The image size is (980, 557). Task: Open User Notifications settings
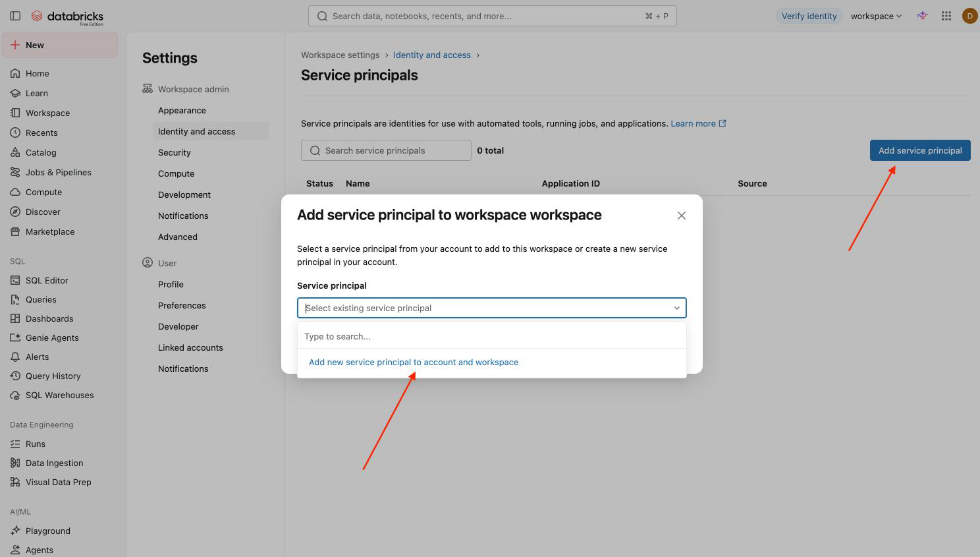183,368
